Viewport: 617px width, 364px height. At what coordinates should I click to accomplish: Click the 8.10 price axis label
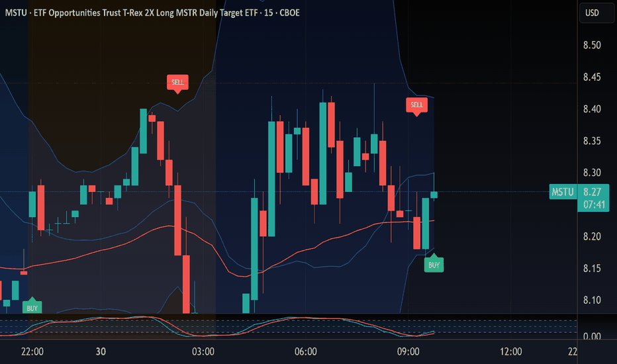point(592,300)
